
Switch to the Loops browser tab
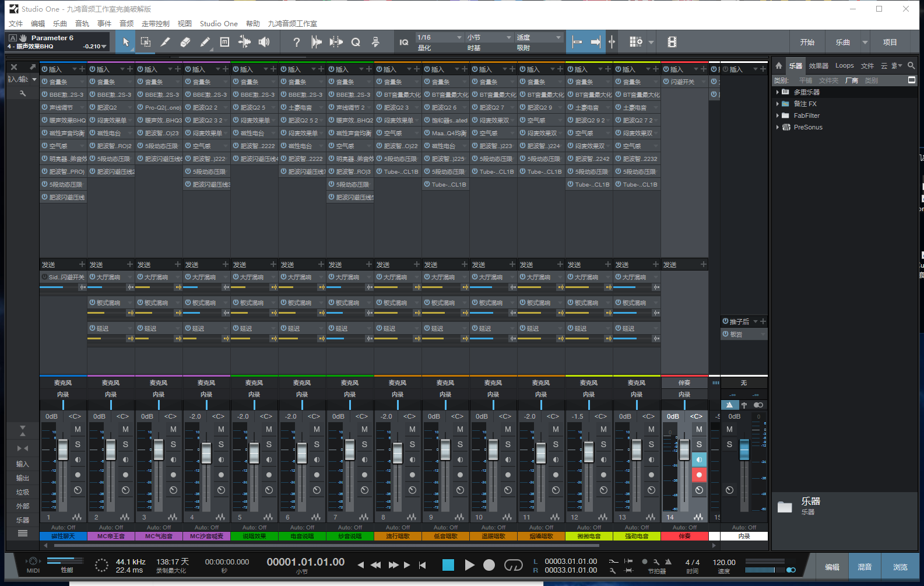[844, 66]
